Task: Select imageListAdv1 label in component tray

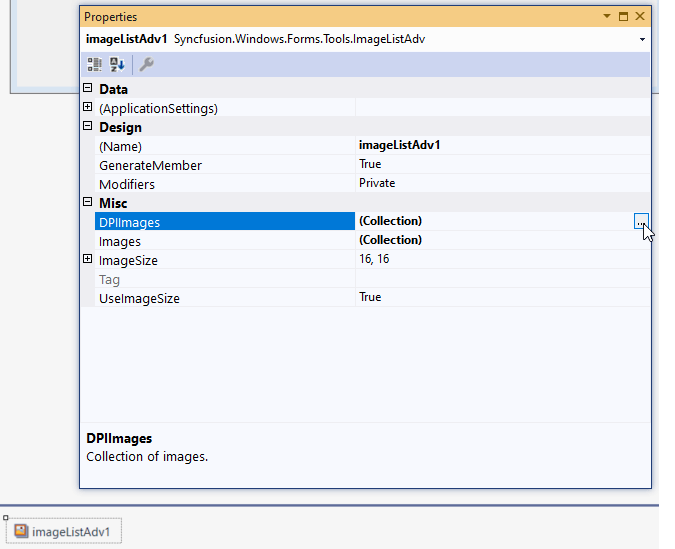Action: [x=71, y=532]
